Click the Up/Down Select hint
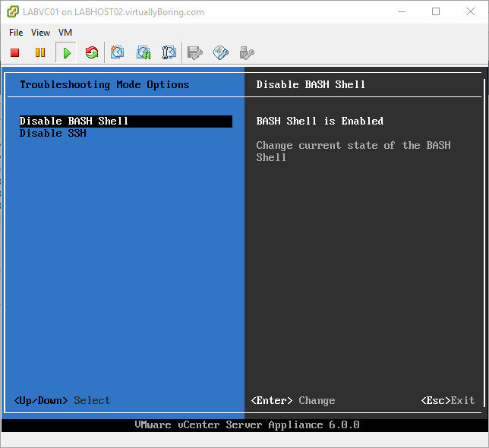 (62, 400)
